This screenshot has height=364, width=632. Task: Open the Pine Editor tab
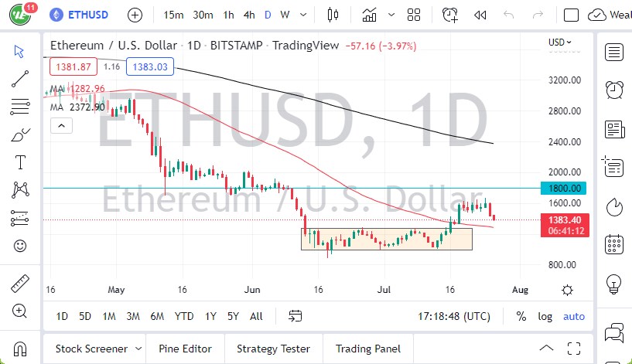click(185, 349)
